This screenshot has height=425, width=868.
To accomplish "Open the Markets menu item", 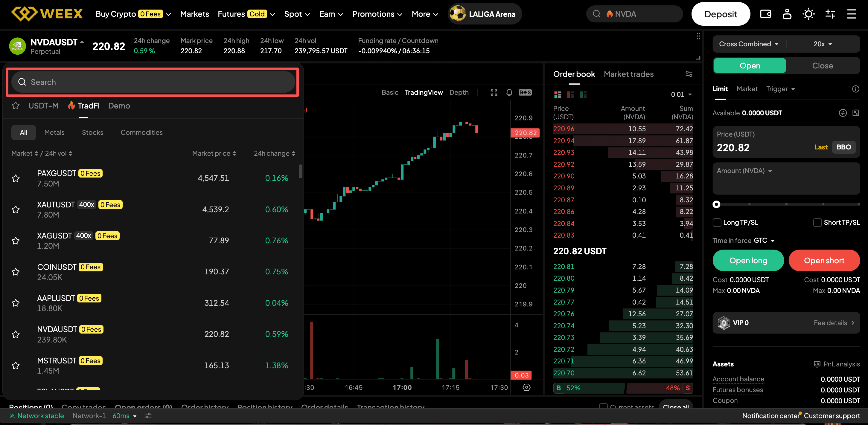I will click(194, 14).
